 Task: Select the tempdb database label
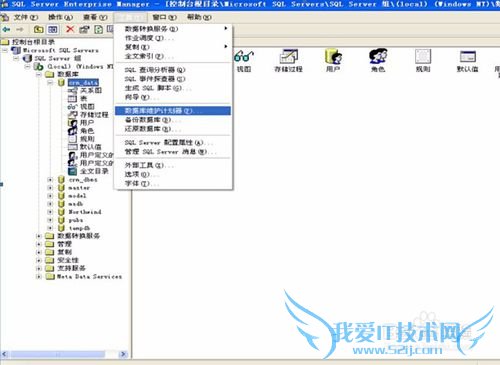[x=79, y=228]
